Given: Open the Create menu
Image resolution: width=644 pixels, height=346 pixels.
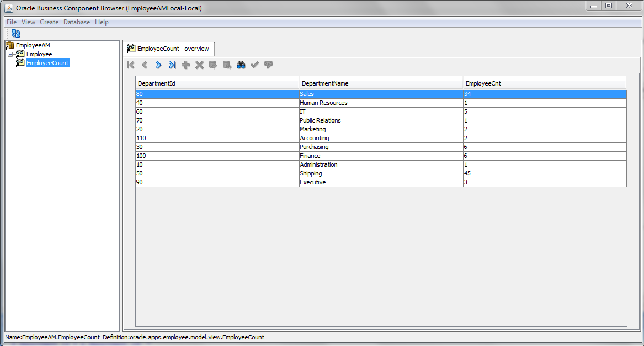Looking at the screenshot, I should tap(49, 22).
